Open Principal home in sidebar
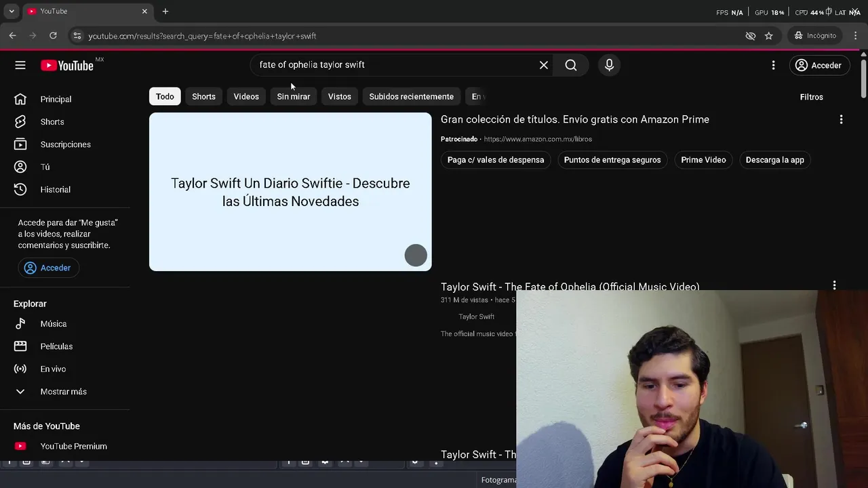Screen dimensions: 868x488 click(x=64, y=99)
